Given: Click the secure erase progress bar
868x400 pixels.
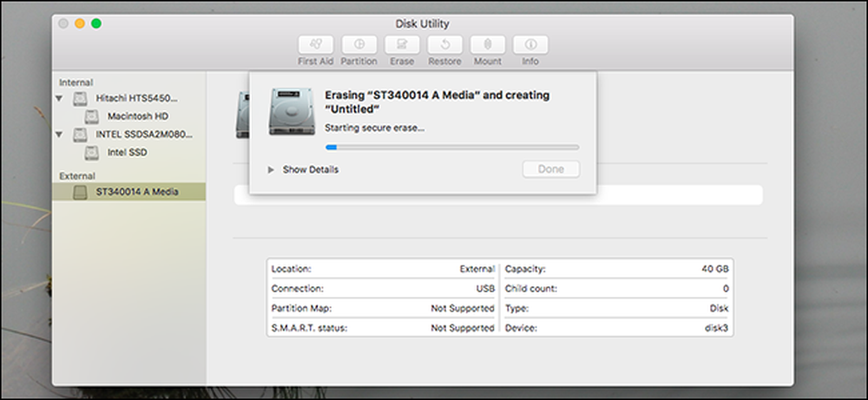Looking at the screenshot, I should [x=452, y=148].
